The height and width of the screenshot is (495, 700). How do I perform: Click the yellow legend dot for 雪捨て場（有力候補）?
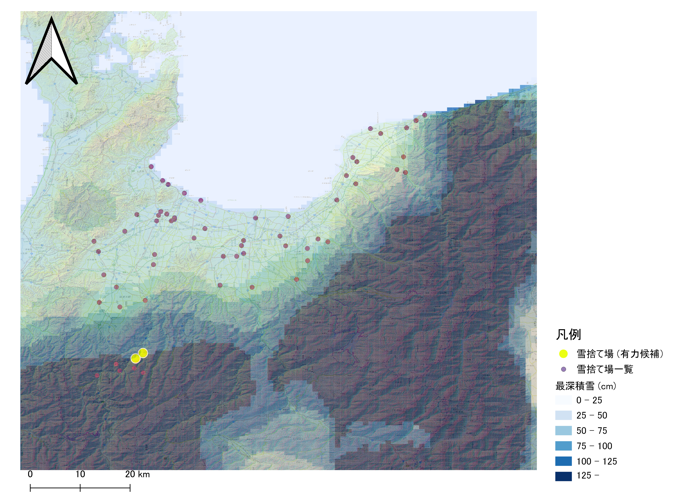pyautogui.click(x=563, y=354)
